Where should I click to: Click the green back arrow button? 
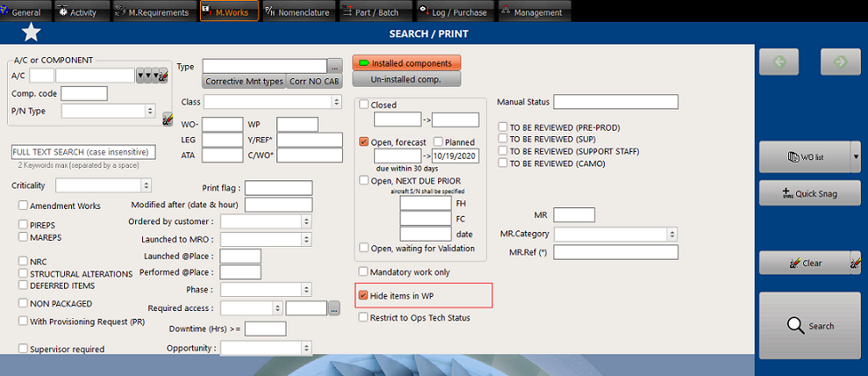coord(778,62)
